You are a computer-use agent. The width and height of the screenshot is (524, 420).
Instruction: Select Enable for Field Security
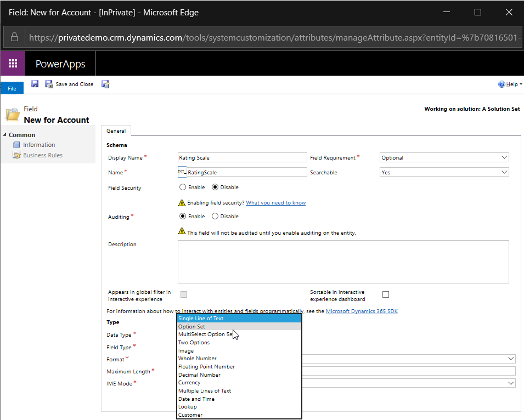183,188
